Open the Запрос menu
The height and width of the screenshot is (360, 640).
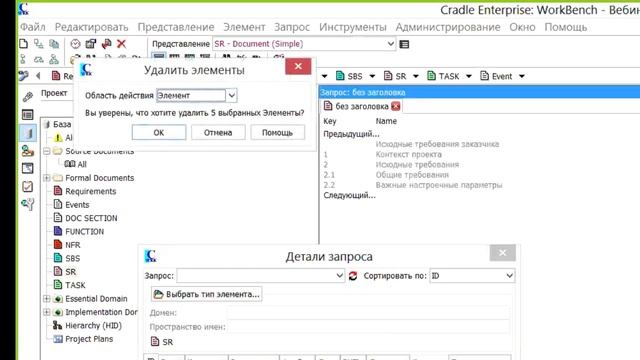(x=292, y=27)
